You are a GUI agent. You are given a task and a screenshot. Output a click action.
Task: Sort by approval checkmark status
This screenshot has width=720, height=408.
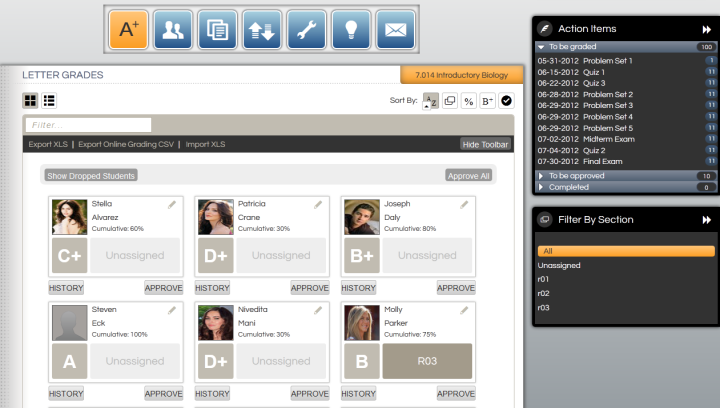pos(506,100)
